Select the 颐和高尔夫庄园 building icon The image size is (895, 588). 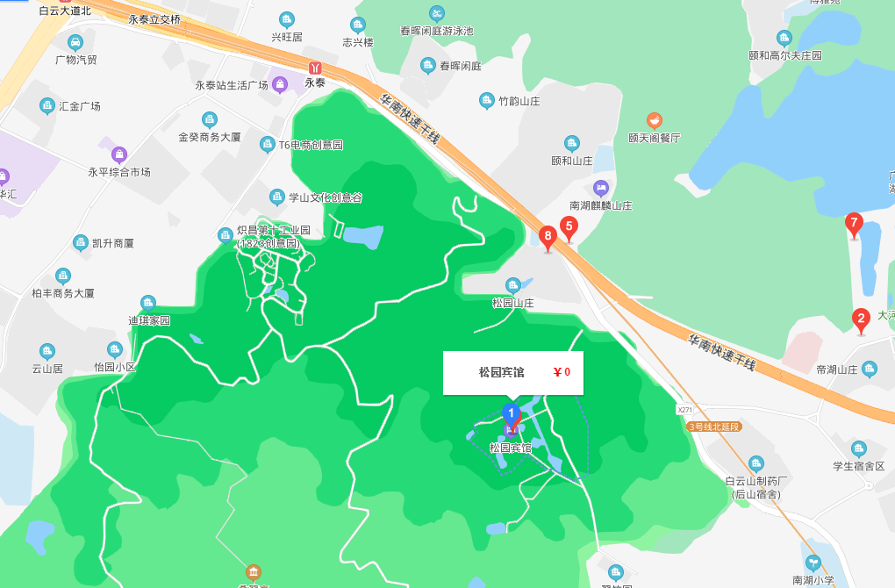784,39
